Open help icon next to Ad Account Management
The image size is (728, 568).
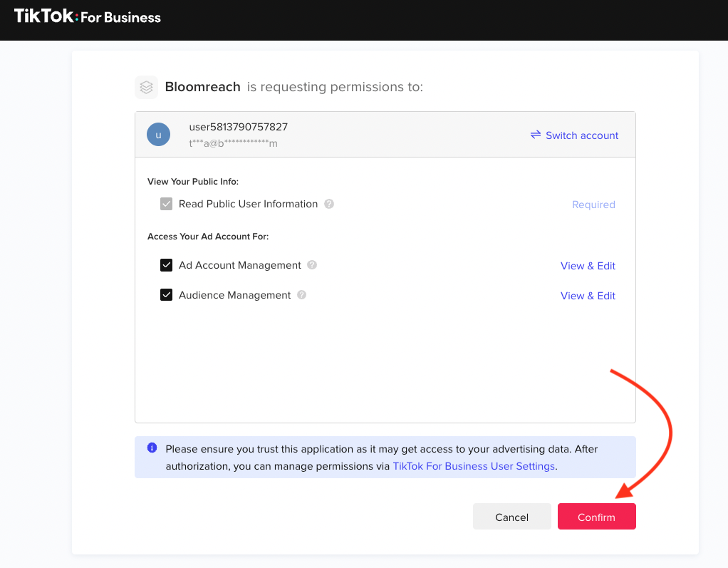(312, 264)
